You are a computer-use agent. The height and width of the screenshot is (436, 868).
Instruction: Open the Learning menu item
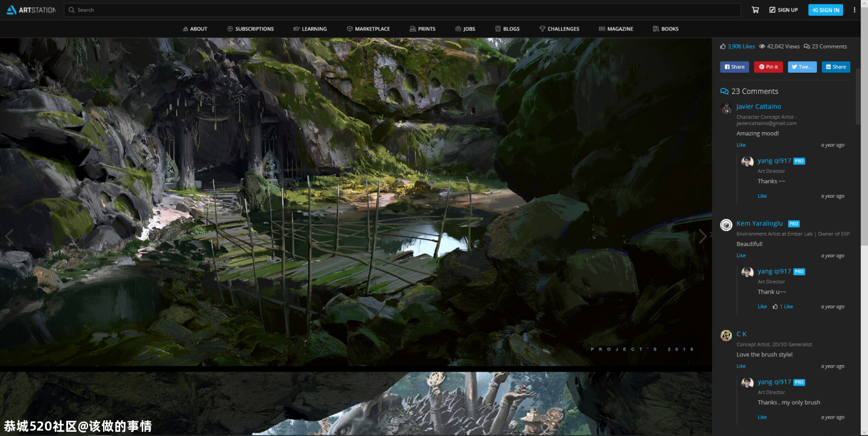310,29
